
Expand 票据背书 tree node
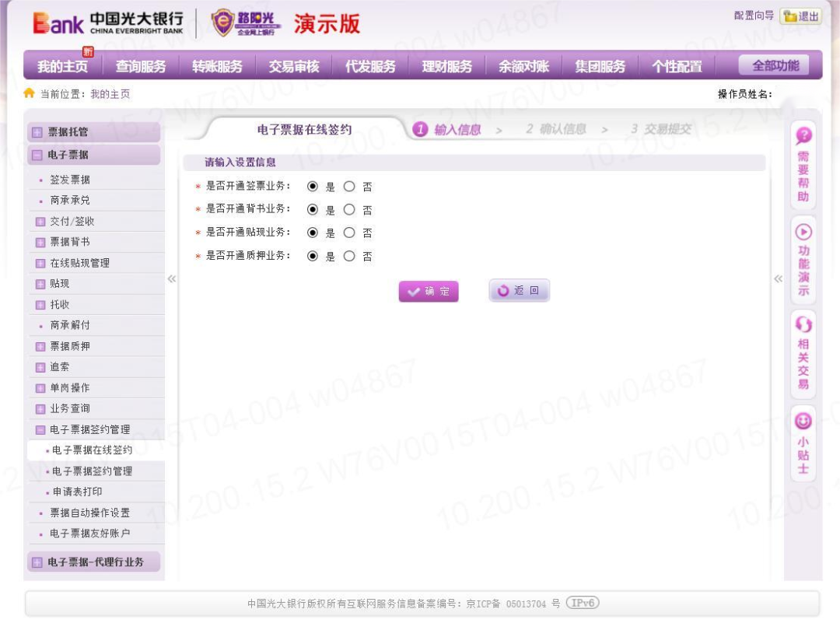(x=40, y=243)
